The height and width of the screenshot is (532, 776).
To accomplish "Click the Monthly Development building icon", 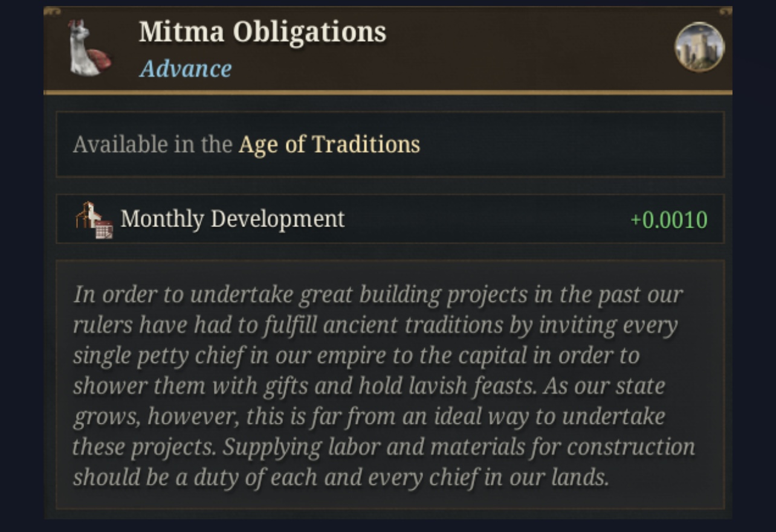I will tap(93, 219).
